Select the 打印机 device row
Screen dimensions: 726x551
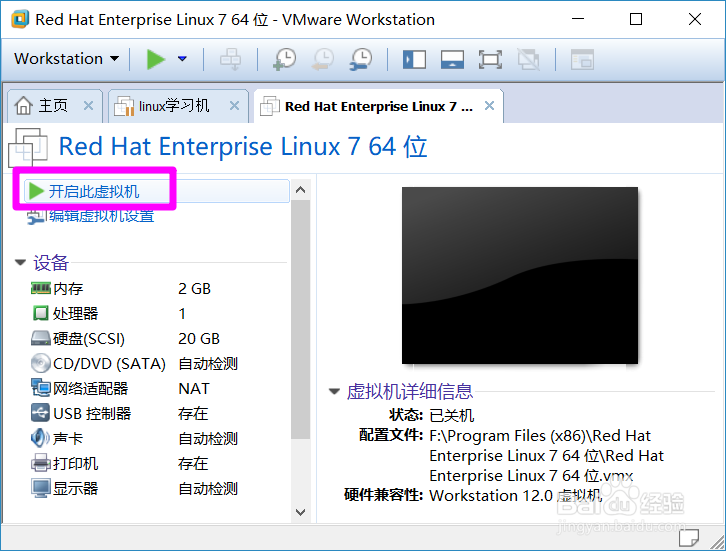click(x=120, y=464)
